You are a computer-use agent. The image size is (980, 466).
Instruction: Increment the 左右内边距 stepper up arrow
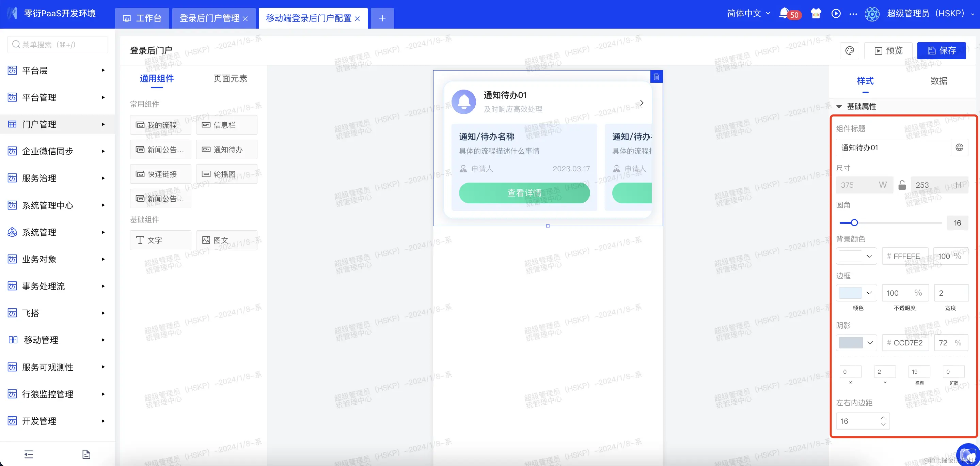(883, 418)
